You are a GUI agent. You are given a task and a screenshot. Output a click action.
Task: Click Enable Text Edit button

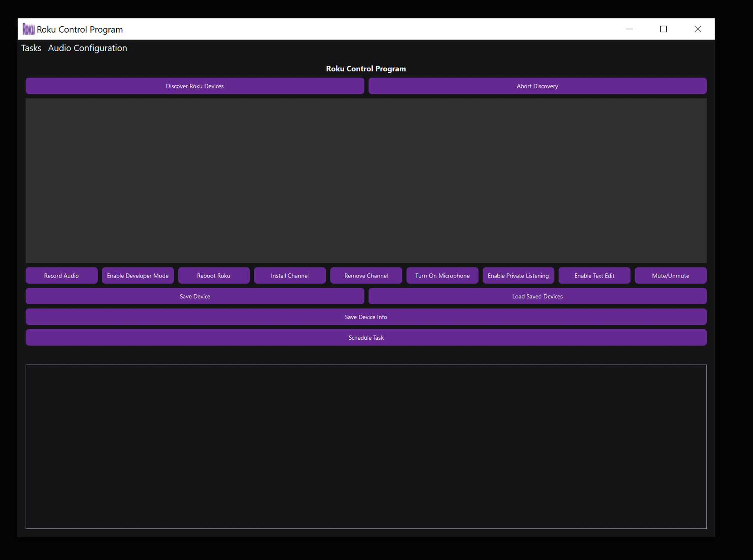point(594,276)
